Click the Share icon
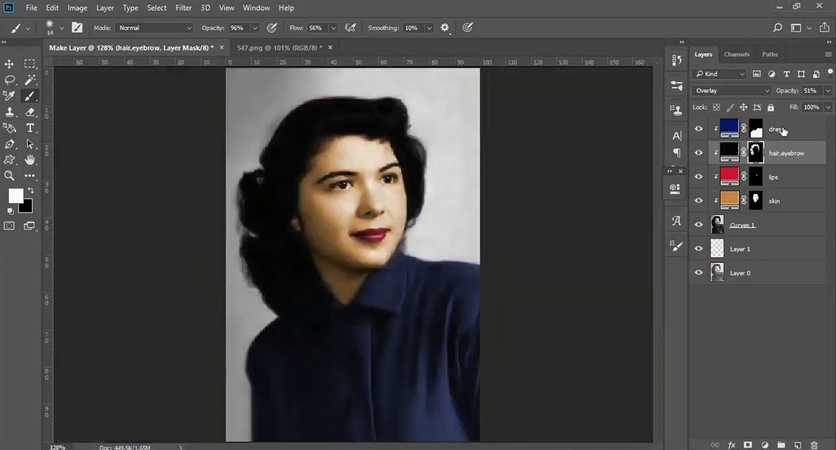This screenshot has height=450, width=836. pos(825,28)
